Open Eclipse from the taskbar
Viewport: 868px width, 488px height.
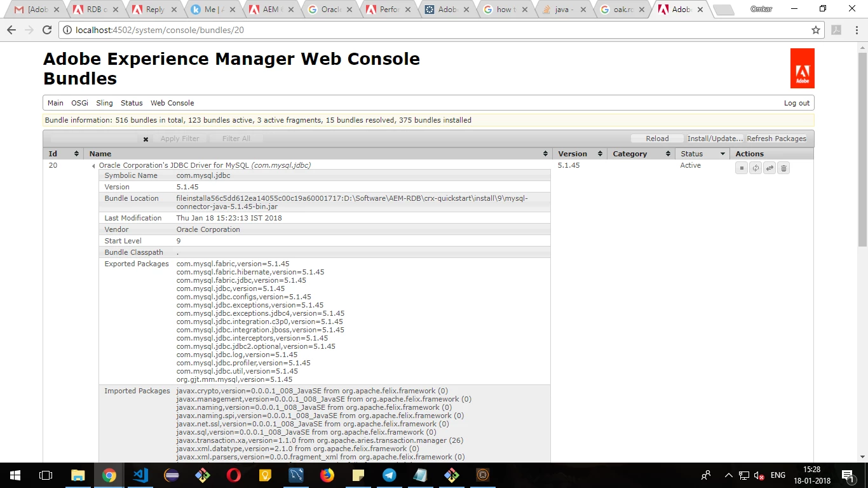[172, 475]
